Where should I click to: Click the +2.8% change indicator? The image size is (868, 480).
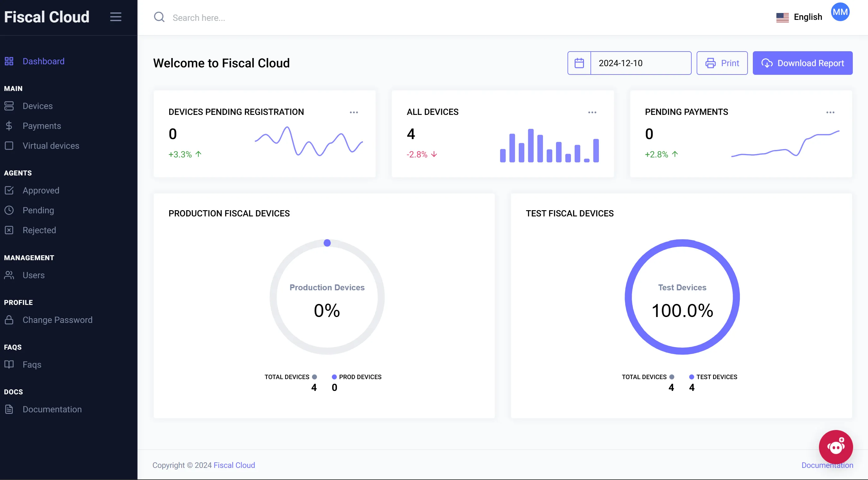point(662,154)
